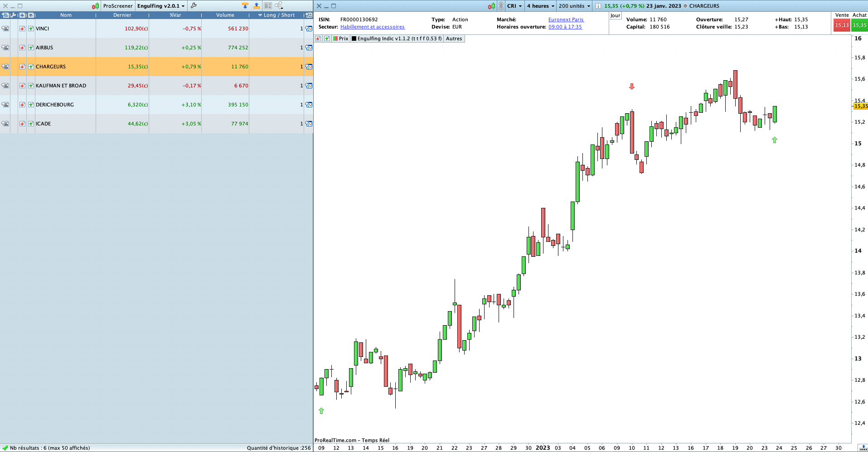Select the ICADE name in the results
This screenshot has width=868, height=452.
tap(44, 124)
